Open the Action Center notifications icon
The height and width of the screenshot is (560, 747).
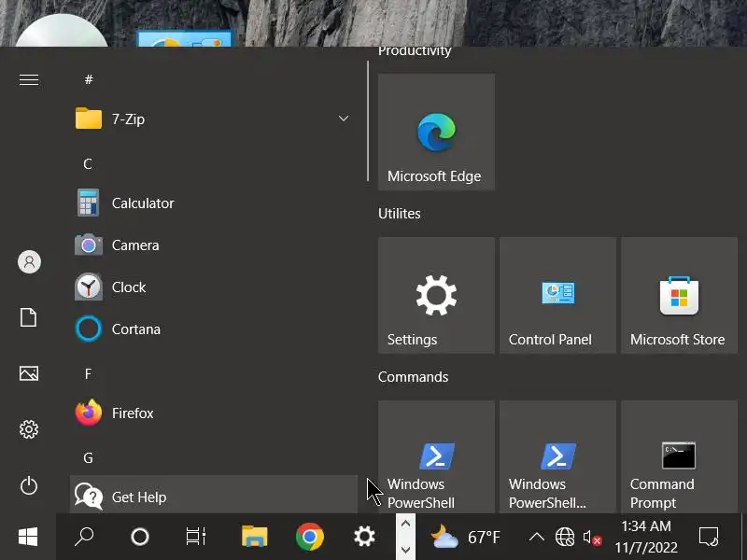click(x=709, y=538)
